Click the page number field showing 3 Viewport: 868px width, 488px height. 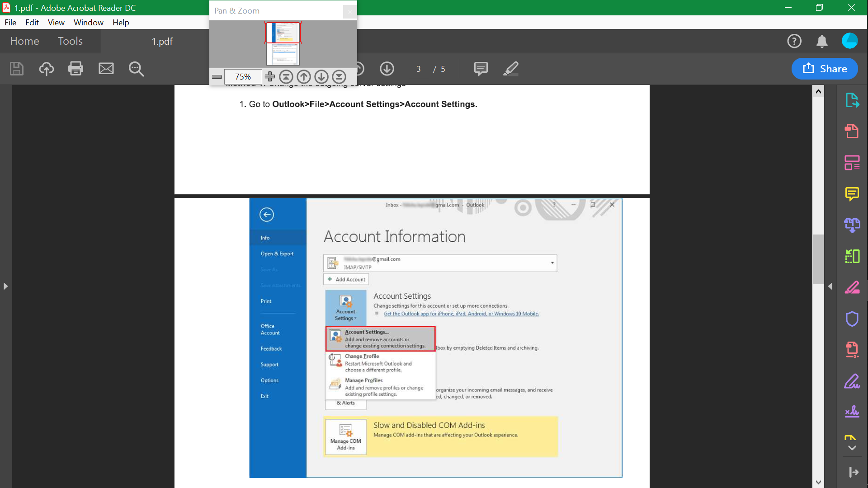[419, 69]
